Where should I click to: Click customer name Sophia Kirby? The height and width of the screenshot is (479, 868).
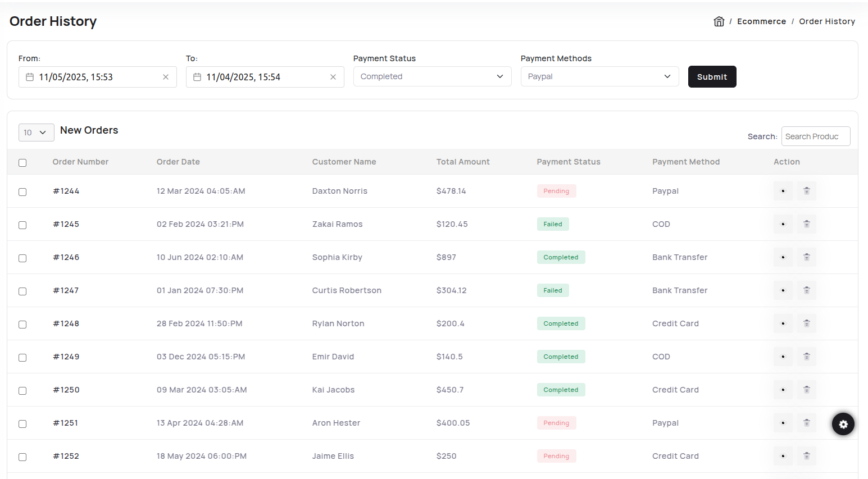(x=337, y=257)
